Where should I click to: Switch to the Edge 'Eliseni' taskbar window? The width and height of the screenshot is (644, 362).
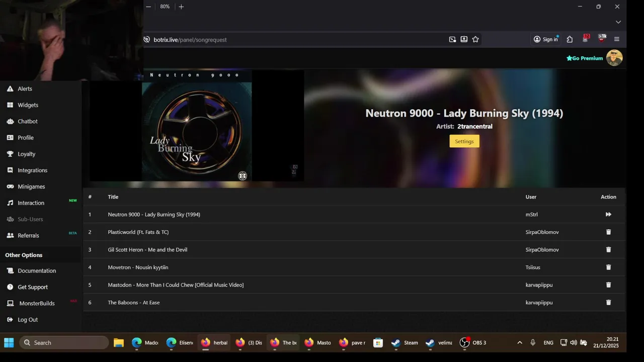(180, 342)
